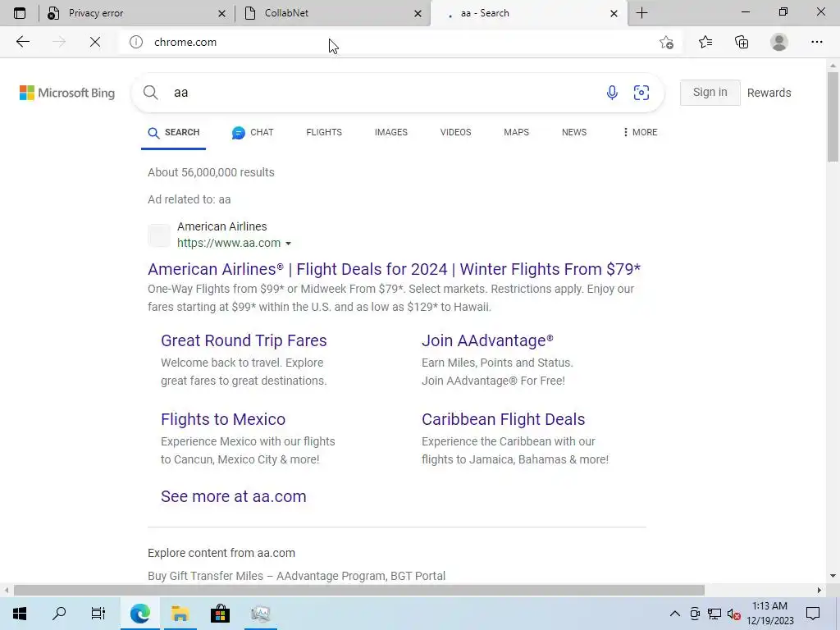Image resolution: width=840 pixels, height=630 pixels.
Task: Switch to the CollabNet tab
Action: (332, 13)
